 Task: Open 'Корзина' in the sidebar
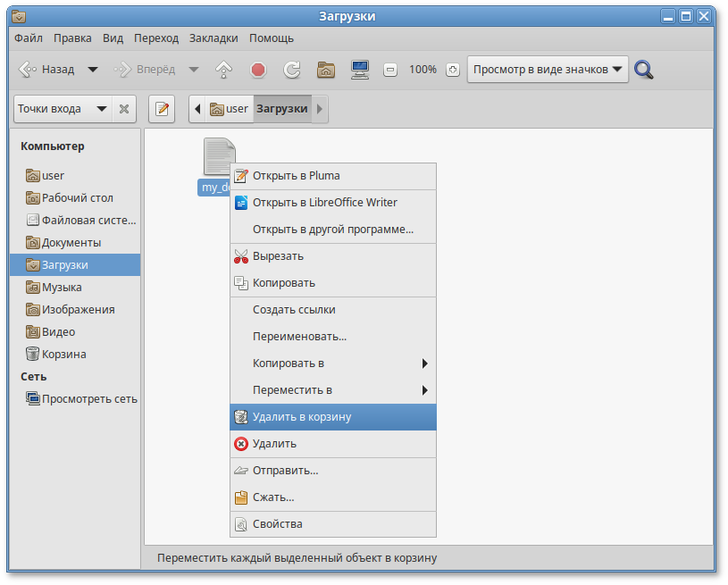63,355
